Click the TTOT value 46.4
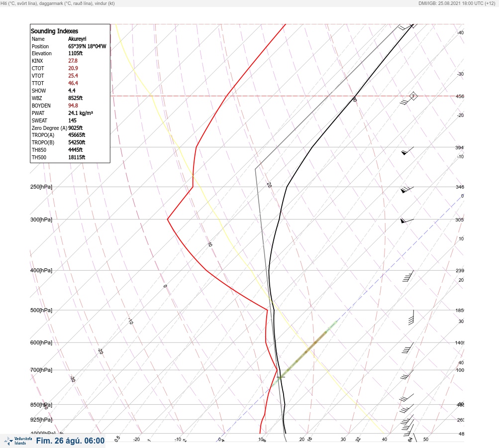 [73, 83]
